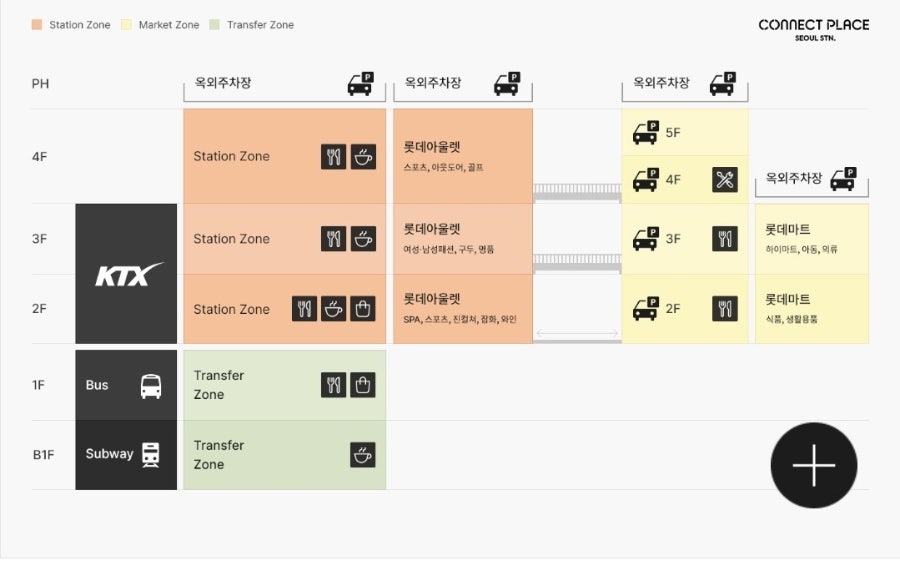Viewport: 900px width, 566px height.
Task: Click cafe icon in 3F Station Zone
Action: coord(363,239)
